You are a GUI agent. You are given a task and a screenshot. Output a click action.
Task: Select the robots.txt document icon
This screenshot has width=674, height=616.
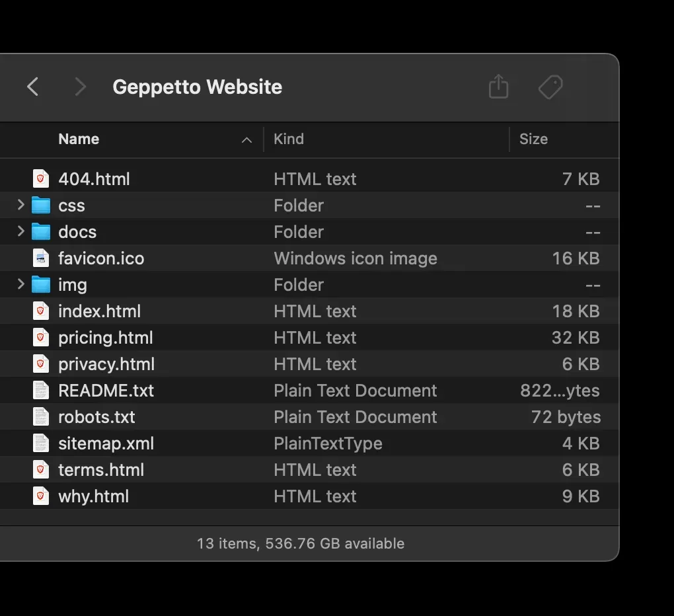[41, 416]
